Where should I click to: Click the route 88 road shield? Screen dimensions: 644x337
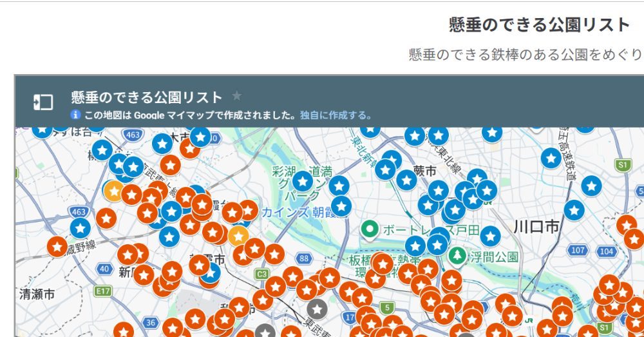point(304,258)
